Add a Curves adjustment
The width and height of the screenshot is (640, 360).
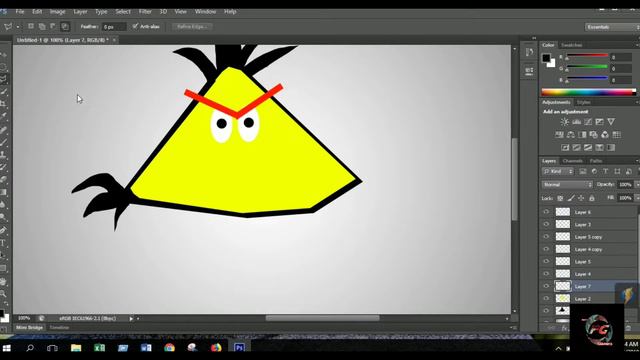tap(588, 122)
